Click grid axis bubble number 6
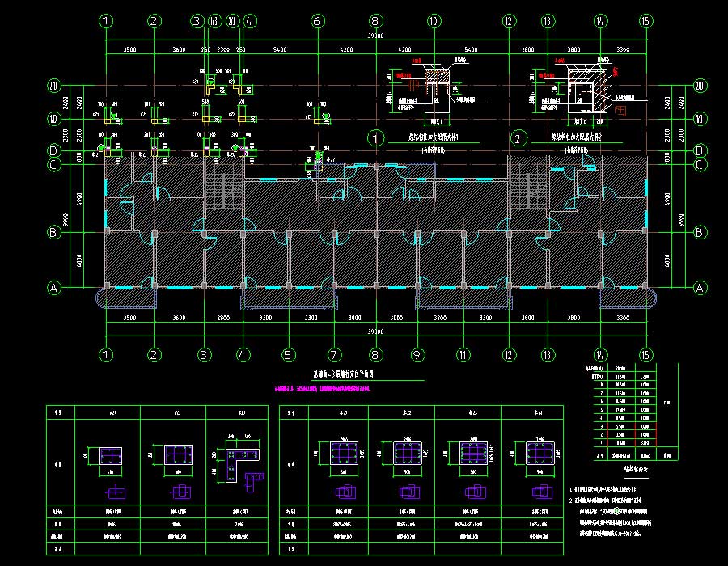The image size is (728, 566). pyautogui.click(x=317, y=21)
